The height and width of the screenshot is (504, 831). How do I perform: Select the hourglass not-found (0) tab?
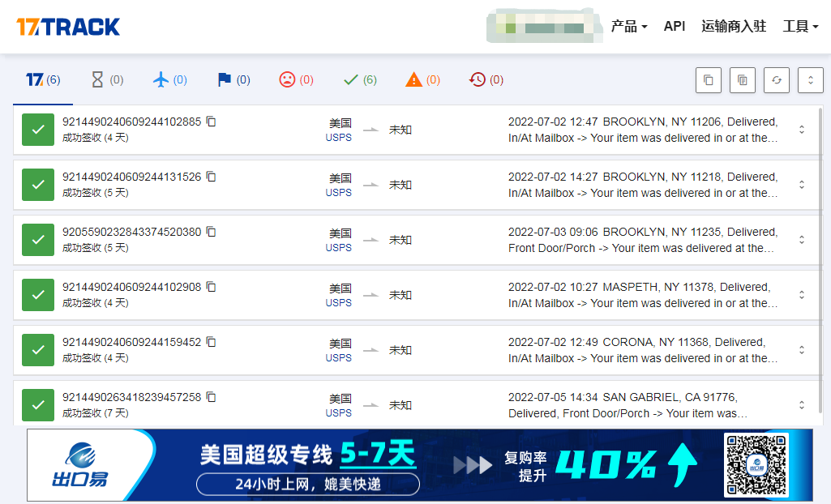pyautogui.click(x=108, y=80)
